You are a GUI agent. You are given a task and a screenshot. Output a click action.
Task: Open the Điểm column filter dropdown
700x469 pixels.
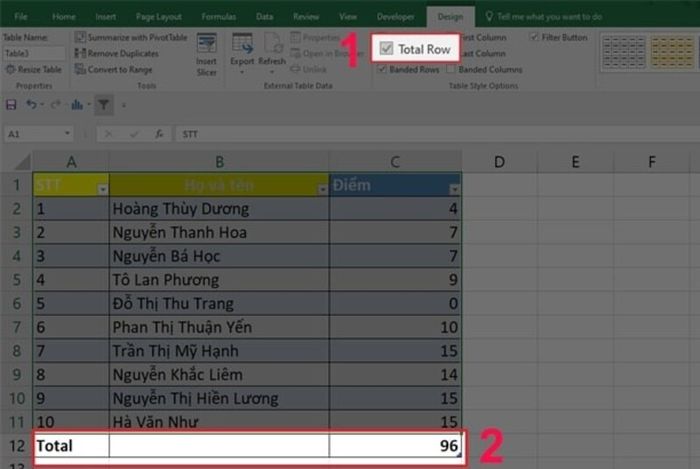(x=454, y=190)
